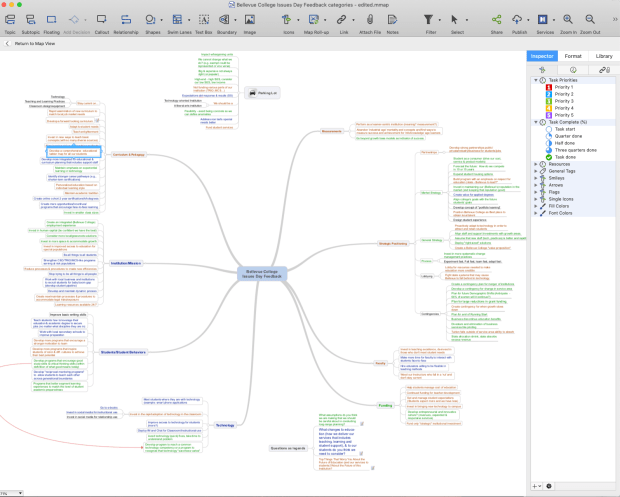Expand the General Tags group
The width and height of the screenshot is (620, 497).
click(536, 171)
